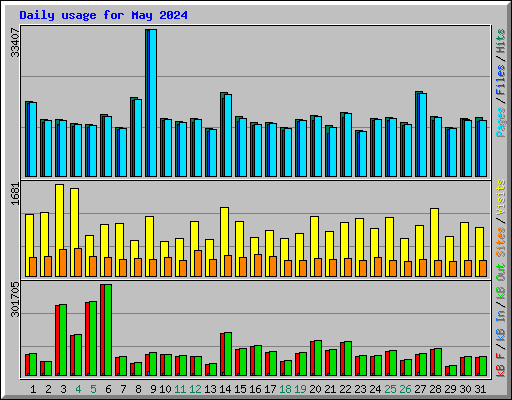
Task: Click the day 9 label on x-axis
Action: coord(153,389)
